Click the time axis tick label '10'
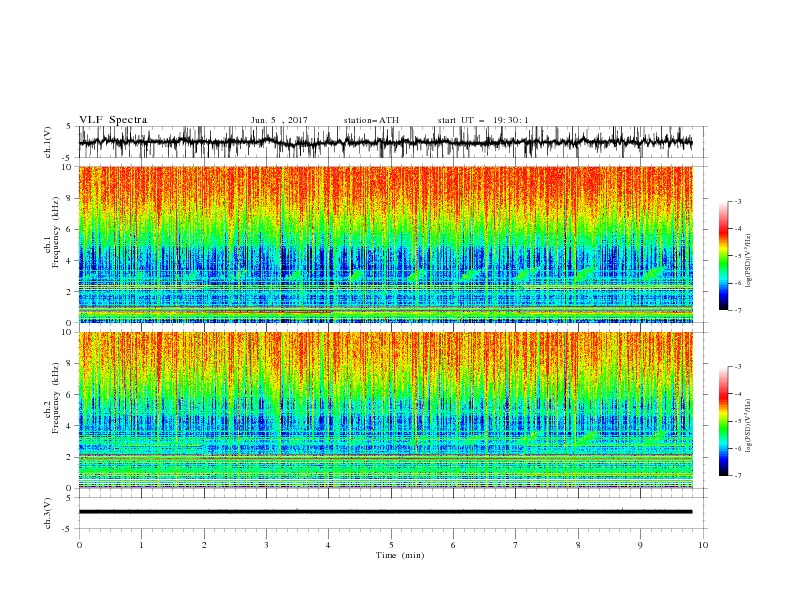Screen dimensions: 792x612 [703, 545]
